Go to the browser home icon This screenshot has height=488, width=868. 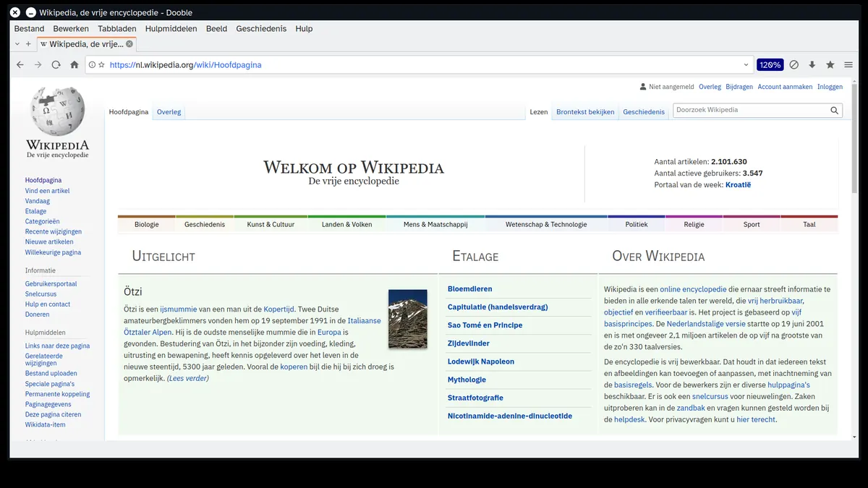pyautogui.click(x=74, y=64)
